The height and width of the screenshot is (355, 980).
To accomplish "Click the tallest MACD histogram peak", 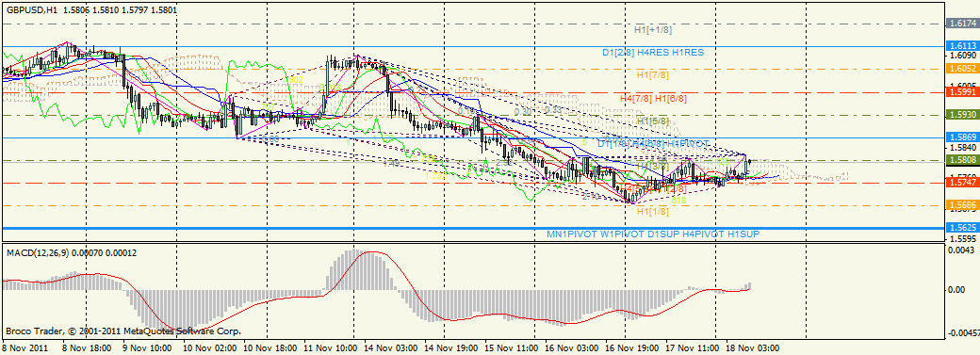I will (353, 268).
